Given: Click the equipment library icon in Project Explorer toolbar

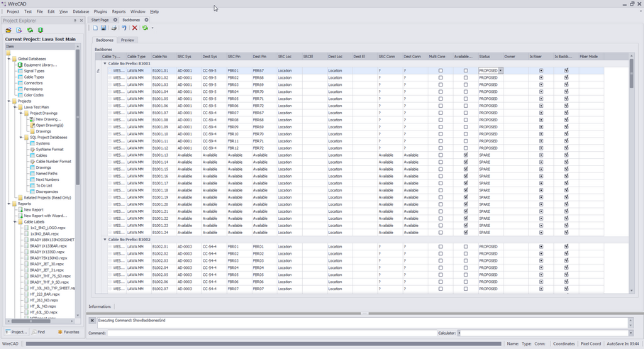Looking at the screenshot, I should pyautogui.click(x=40, y=30).
